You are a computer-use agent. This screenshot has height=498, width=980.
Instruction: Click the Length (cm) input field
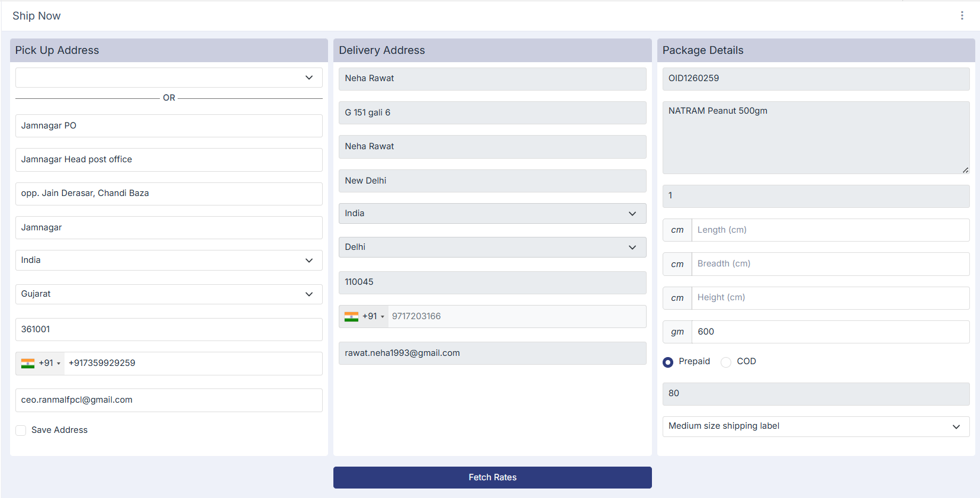tap(830, 230)
